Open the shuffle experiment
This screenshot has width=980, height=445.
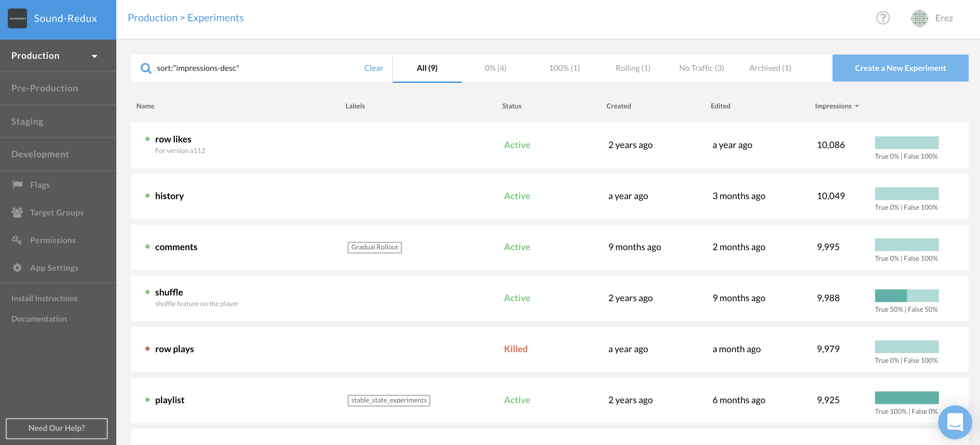pos(169,292)
